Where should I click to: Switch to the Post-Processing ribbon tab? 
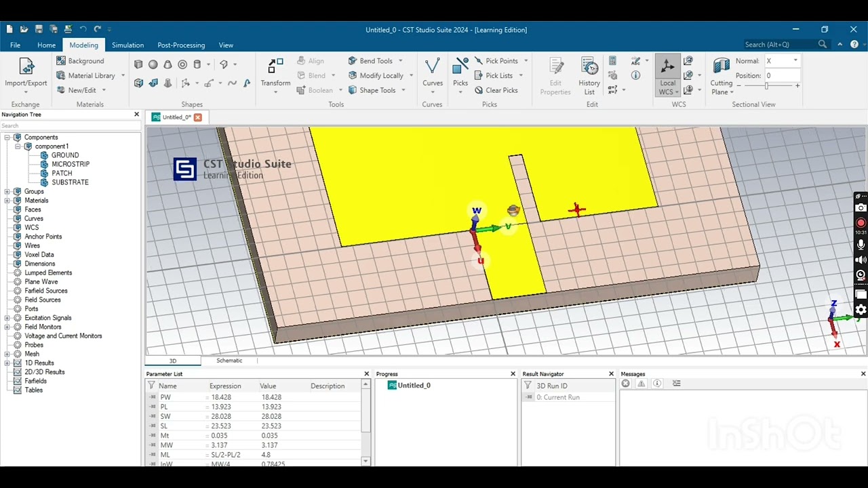point(181,45)
